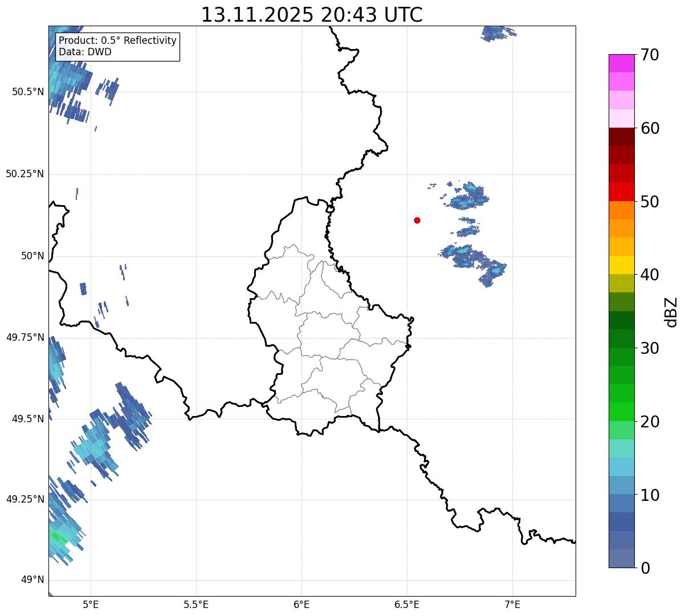Screen dimensions: 685x616
Task: Click the 5°E longitude label
Action: click(91, 605)
